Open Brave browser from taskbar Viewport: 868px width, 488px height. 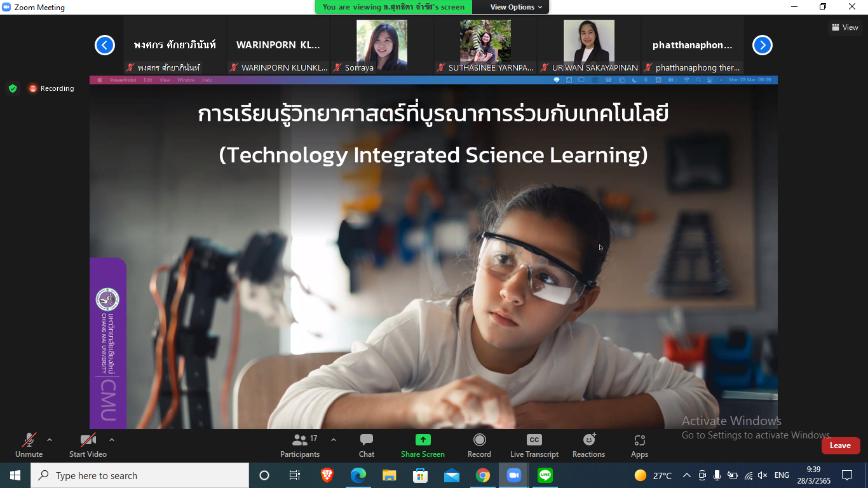327,475
